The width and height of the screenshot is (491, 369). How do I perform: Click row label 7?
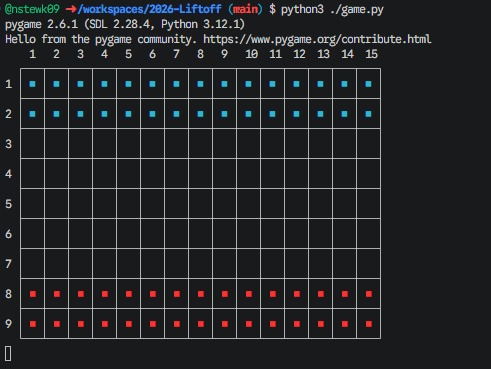[9, 264]
